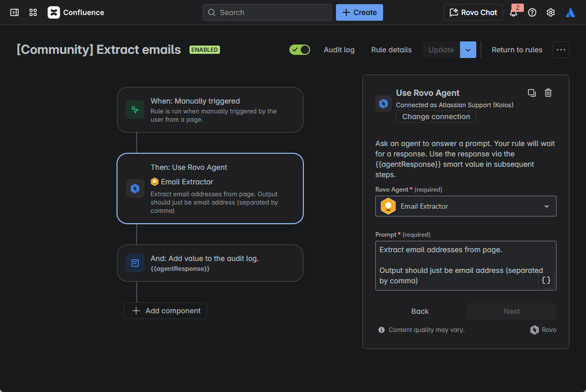Click the Create button
This screenshot has height=392, width=586.
(x=360, y=12)
